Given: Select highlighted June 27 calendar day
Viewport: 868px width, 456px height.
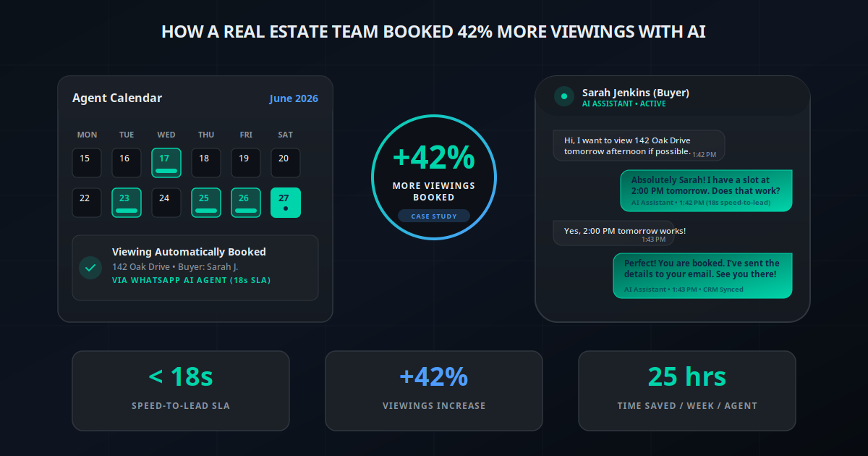Looking at the screenshot, I should tap(286, 203).
